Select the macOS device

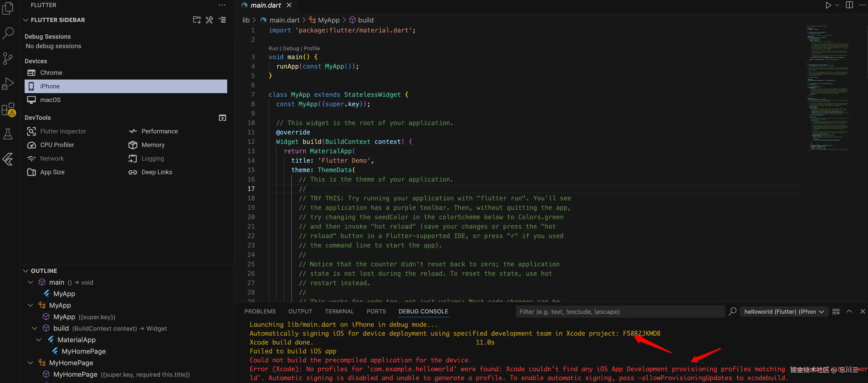tap(50, 100)
